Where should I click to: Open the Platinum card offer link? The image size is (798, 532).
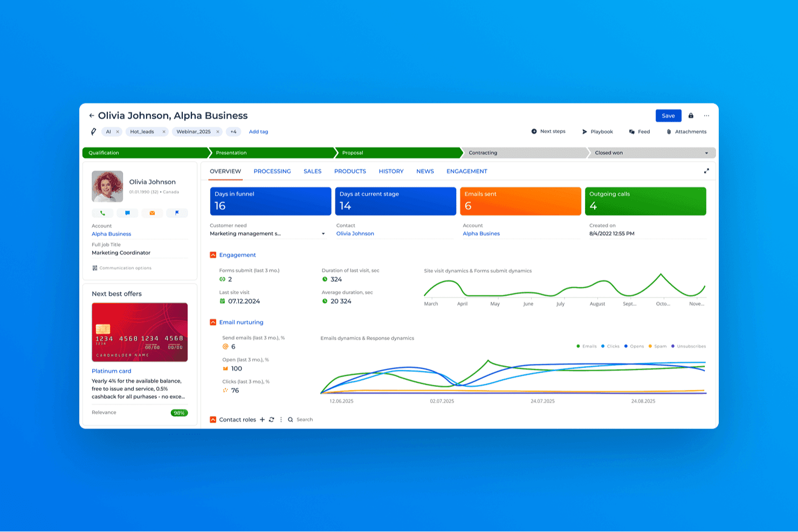112,371
